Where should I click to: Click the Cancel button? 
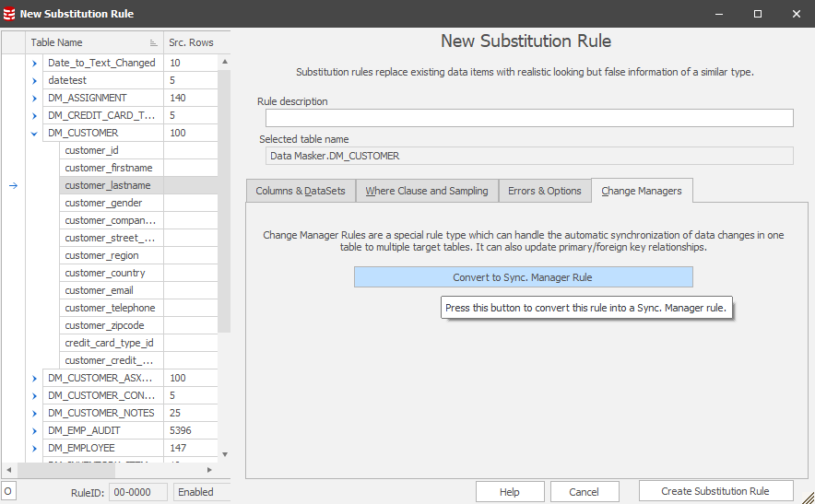pos(584,492)
